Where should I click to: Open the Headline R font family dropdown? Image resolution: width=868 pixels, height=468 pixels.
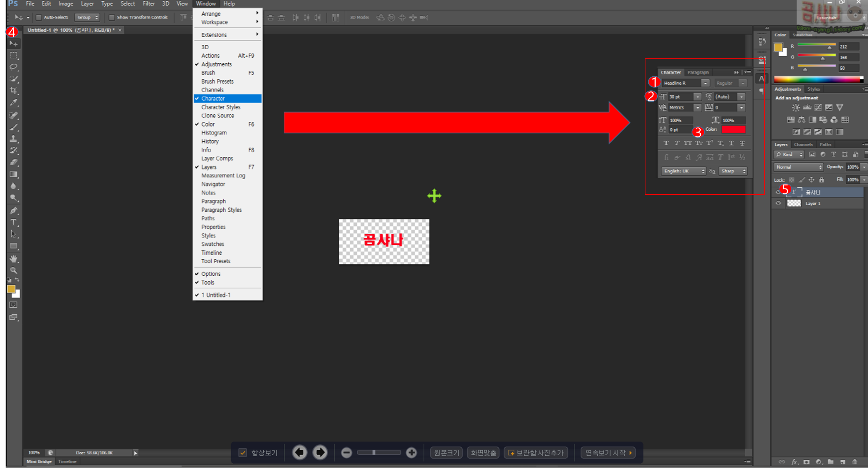coord(705,83)
